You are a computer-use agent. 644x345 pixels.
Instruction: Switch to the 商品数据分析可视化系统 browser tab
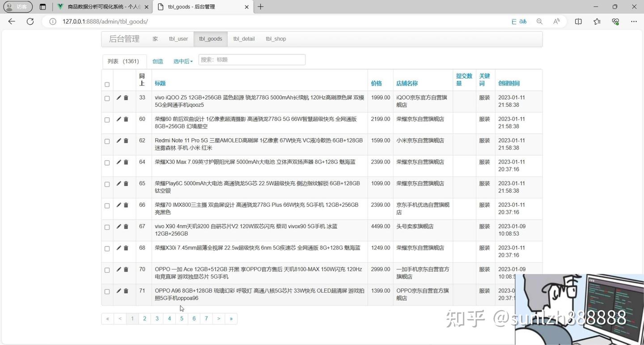pyautogui.click(x=103, y=7)
